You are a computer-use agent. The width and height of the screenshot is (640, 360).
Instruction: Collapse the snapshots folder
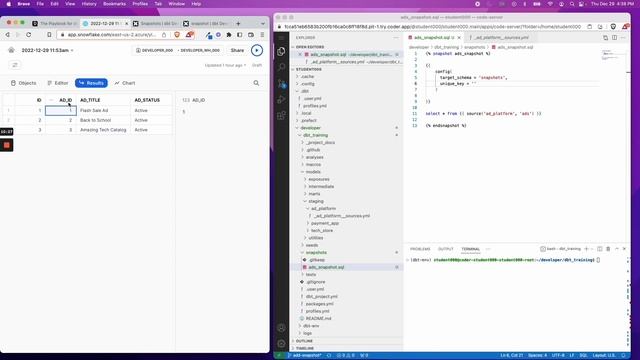(316, 253)
